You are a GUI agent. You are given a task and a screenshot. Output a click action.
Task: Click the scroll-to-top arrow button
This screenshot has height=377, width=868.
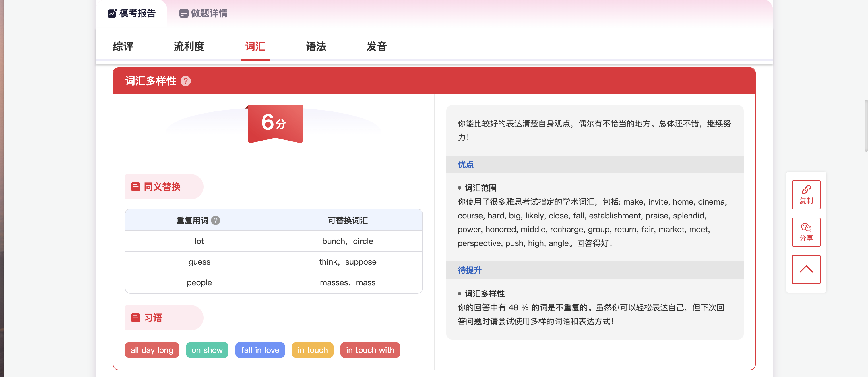tap(806, 269)
